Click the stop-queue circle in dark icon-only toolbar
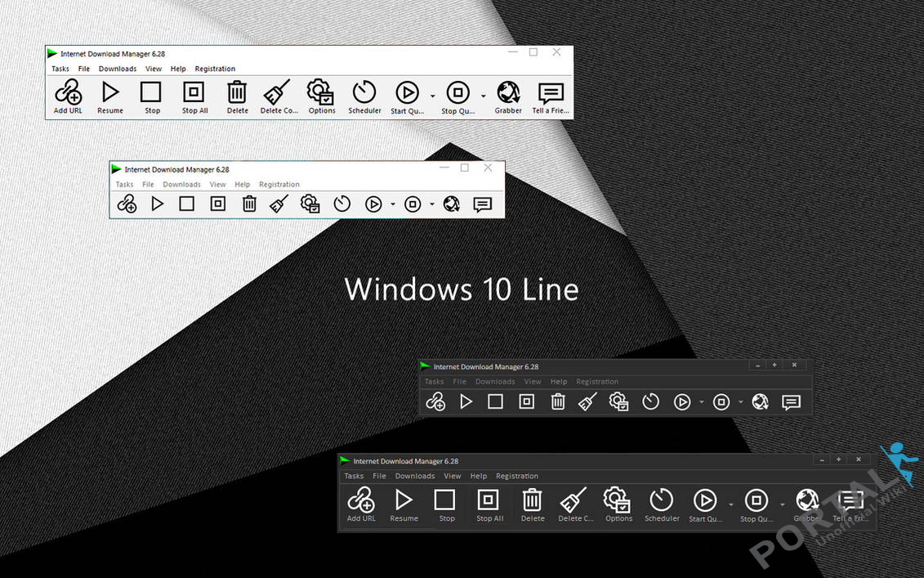The image size is (924, 578). (721, 401)
